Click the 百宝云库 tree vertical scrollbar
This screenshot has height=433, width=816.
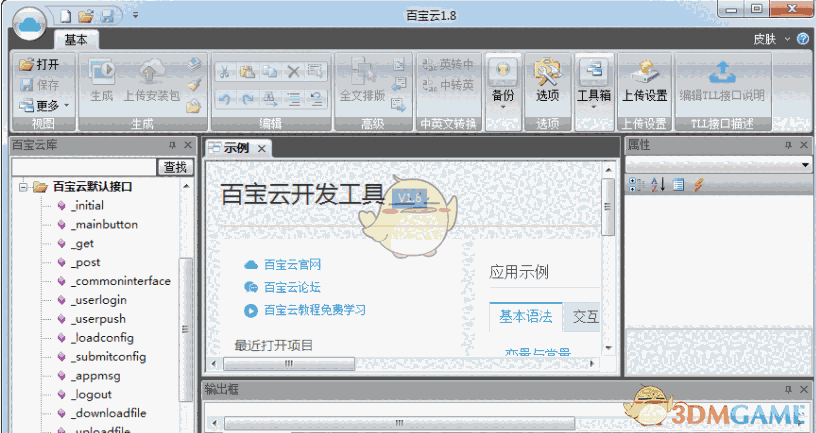186,329
